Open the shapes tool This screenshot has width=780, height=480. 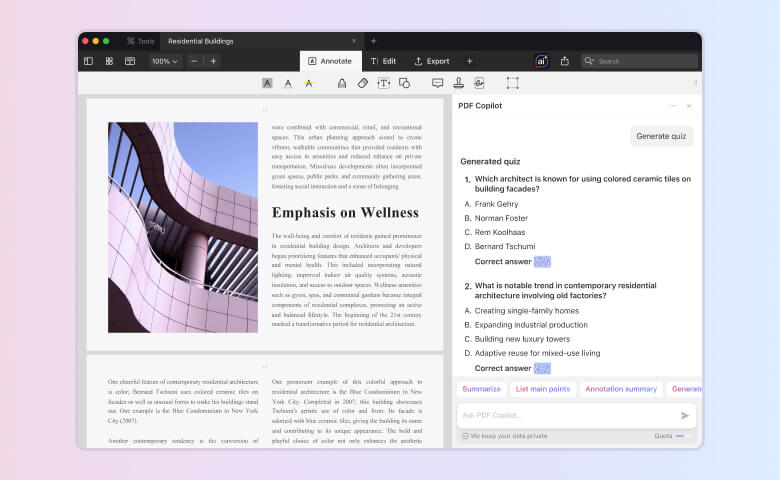pyautogui.click(x=405, y=83)
